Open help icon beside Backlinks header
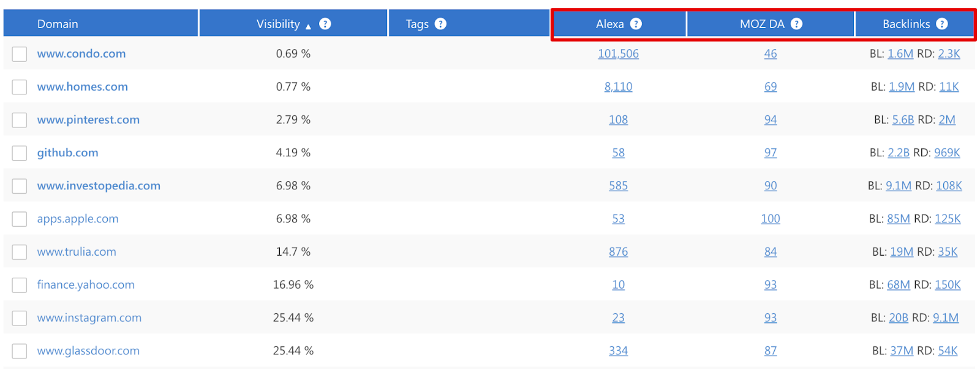This screenshot has width=980, height=369. coord(942,24)
